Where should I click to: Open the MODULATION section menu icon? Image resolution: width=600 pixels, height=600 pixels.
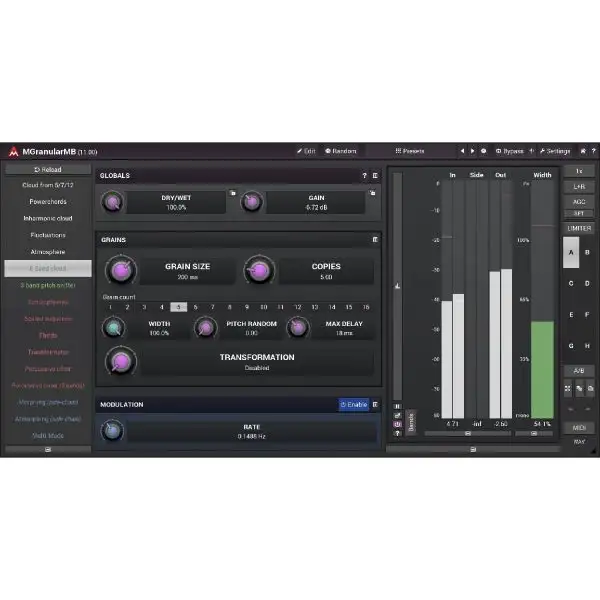(375, 404)
